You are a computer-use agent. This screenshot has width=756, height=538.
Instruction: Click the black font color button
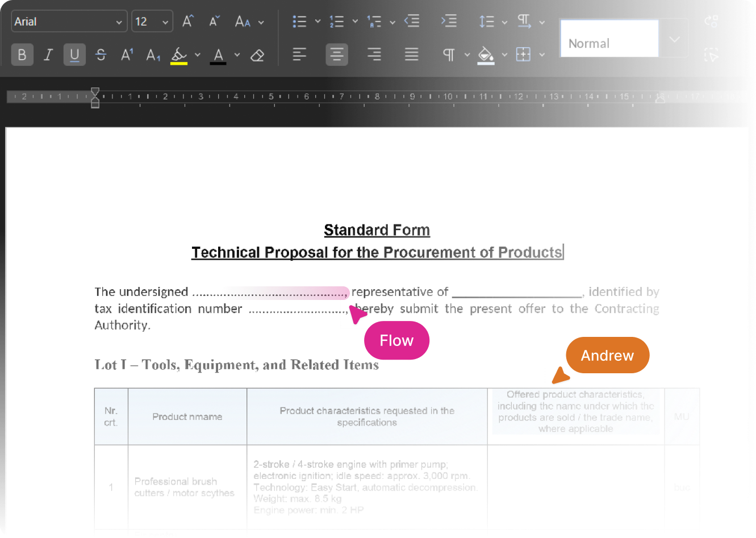click(218, 56)
